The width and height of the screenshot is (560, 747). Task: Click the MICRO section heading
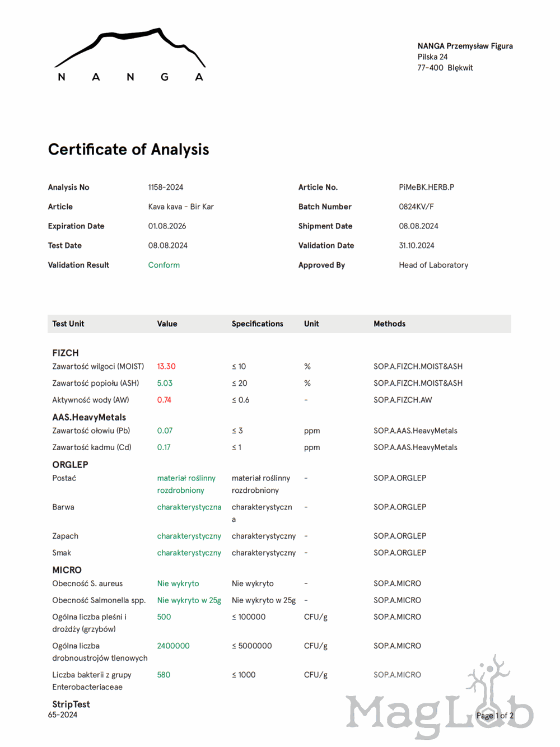67,570
